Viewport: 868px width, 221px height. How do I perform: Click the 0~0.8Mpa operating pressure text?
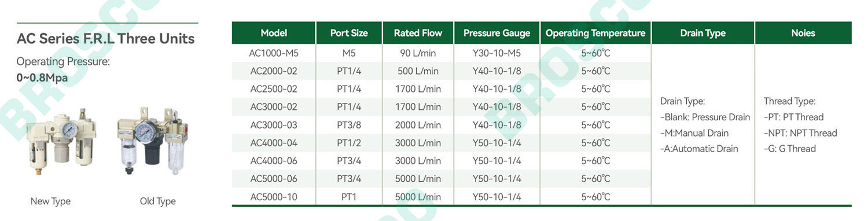pos(43,78)
